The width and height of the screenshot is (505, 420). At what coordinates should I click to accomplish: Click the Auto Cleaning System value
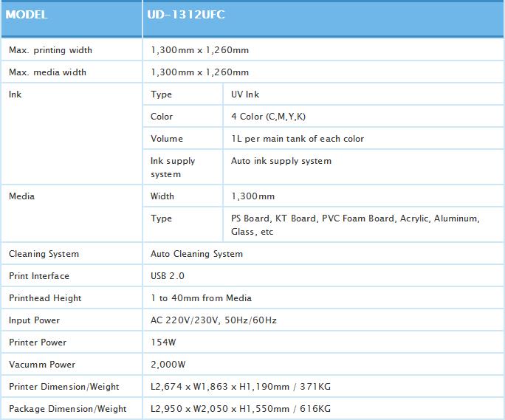click(196, 254)
